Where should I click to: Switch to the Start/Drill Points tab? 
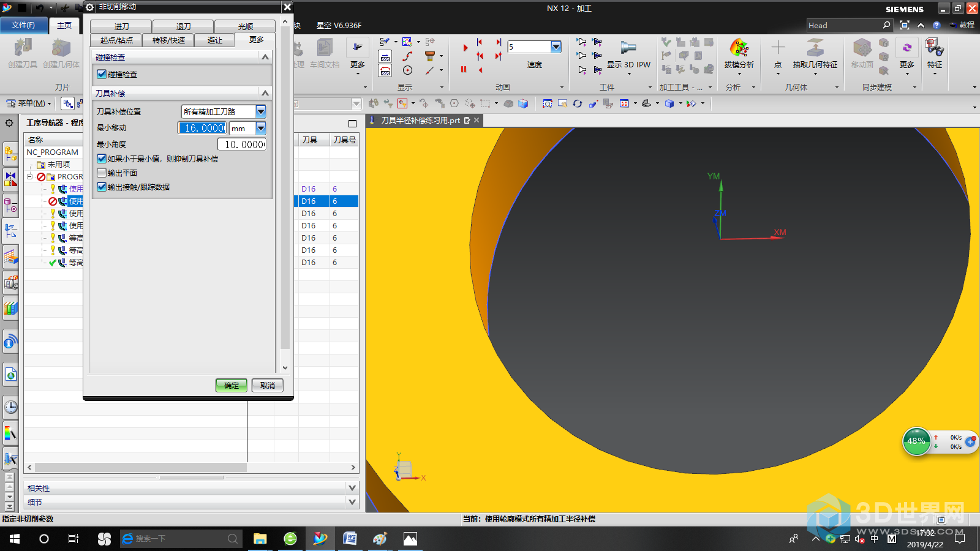(x=116, y=40)
